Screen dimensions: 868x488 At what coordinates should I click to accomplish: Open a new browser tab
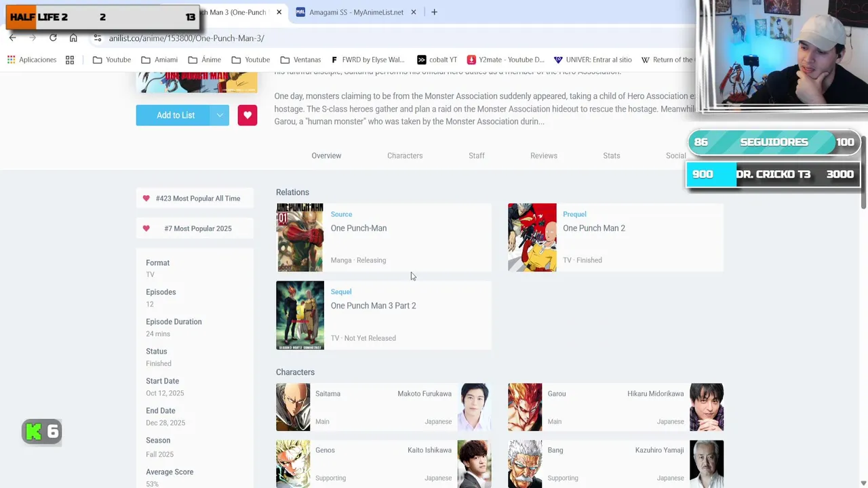pyautogui.click(x=434, y=12)
